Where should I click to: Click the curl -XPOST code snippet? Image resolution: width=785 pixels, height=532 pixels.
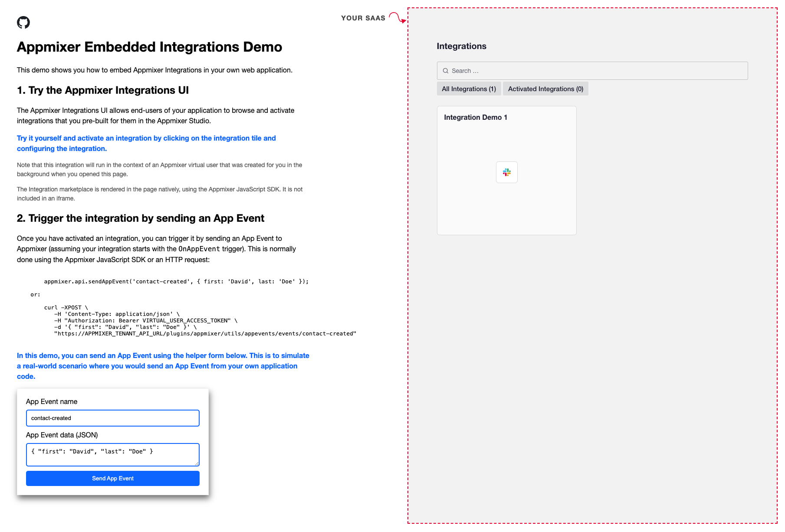200,320
